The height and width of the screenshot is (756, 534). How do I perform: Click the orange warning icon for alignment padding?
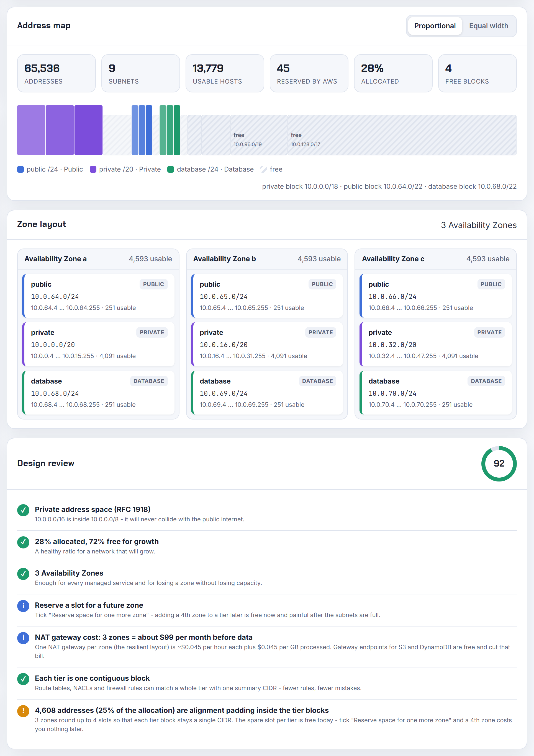tap(23, 711)
